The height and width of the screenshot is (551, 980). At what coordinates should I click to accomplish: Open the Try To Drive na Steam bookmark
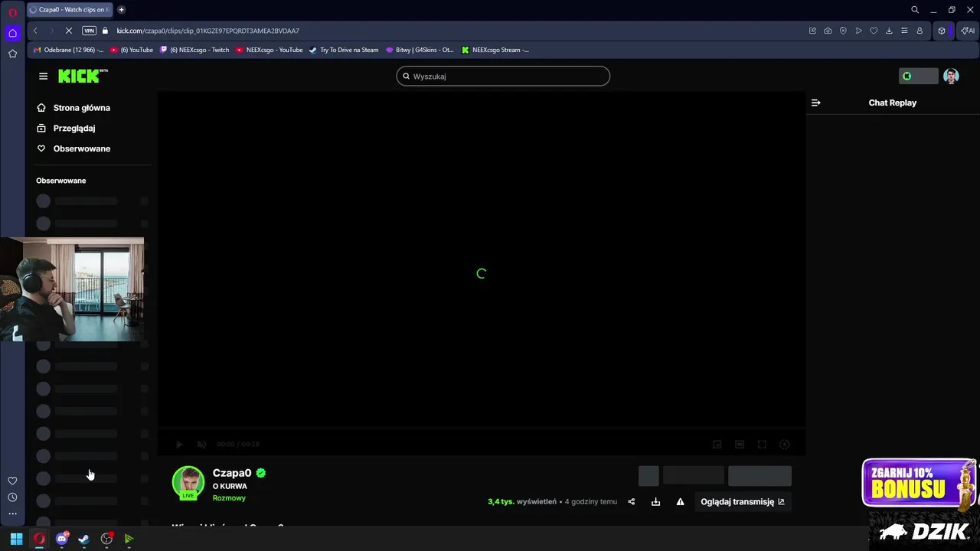pos(344,50)
